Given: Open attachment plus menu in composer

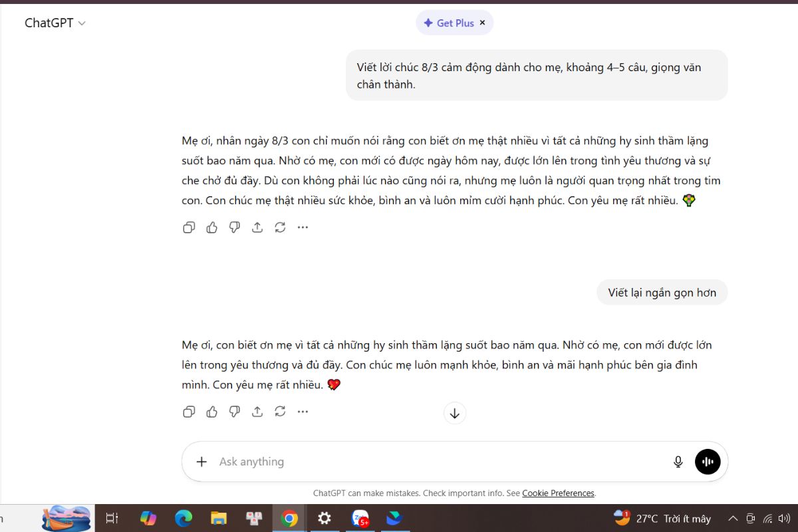Looking at the screenshot, I should pos(201,462).
